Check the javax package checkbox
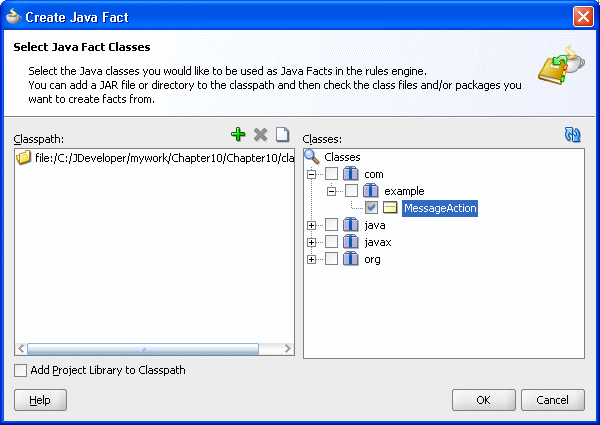The image size is (600, 425). coord(331,242)
